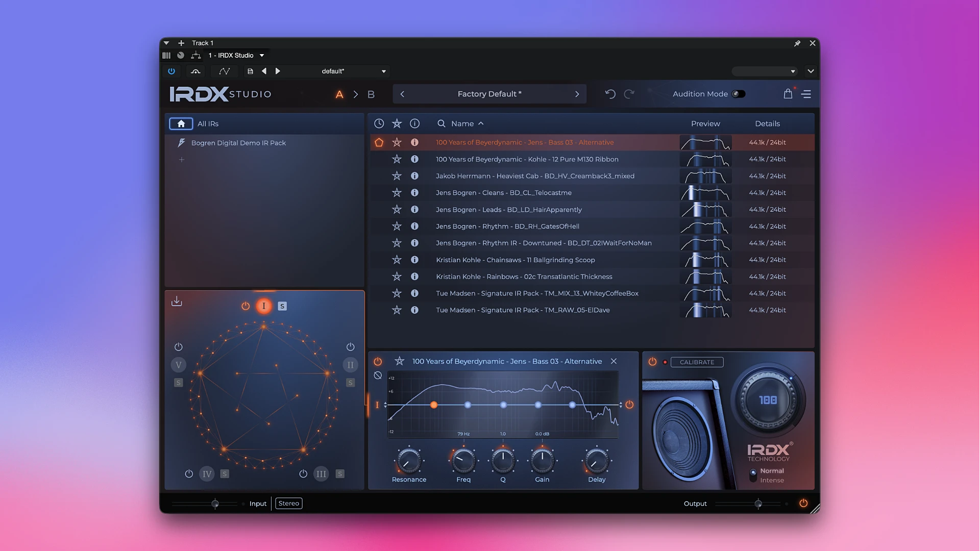980x551 pixels.
Task: Toggle power for slot III
Action: tap(303, 474)
